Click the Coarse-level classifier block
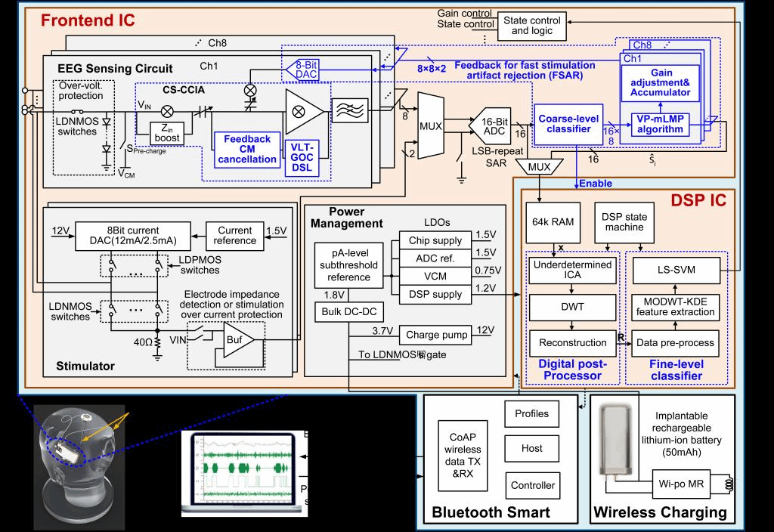The image size is (774, 532). click(568, 124)
